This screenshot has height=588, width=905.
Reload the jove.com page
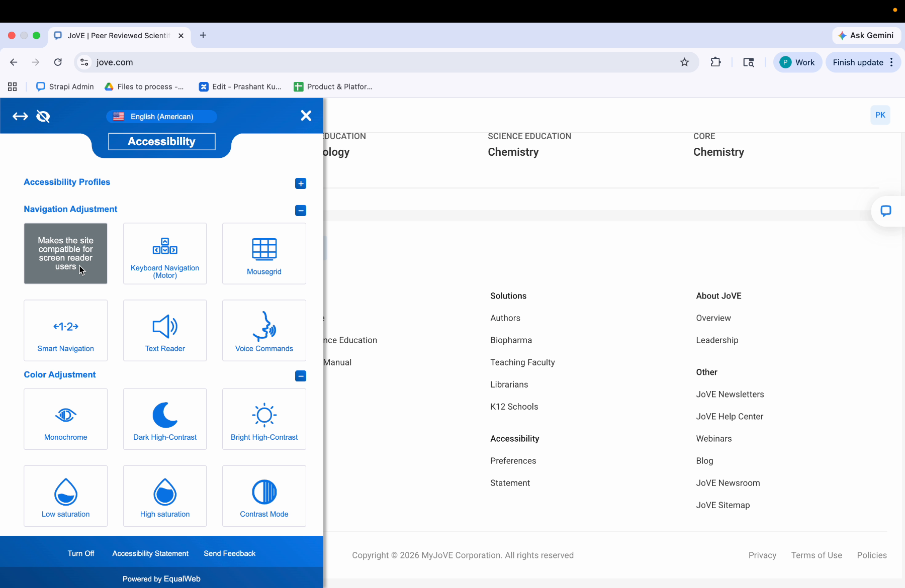pyautogui.click(x=58, y=62)
